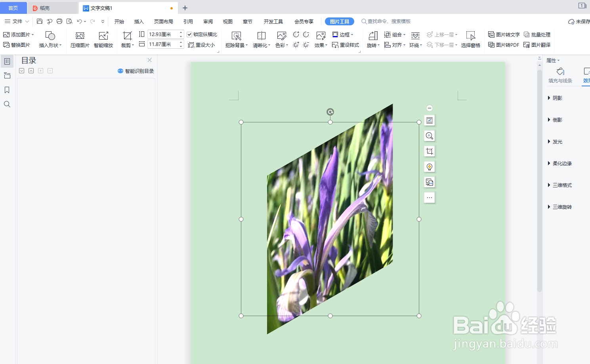Click the crop floating icon beside image
Viewport: 590px width, 364px height.
[429, 151]
